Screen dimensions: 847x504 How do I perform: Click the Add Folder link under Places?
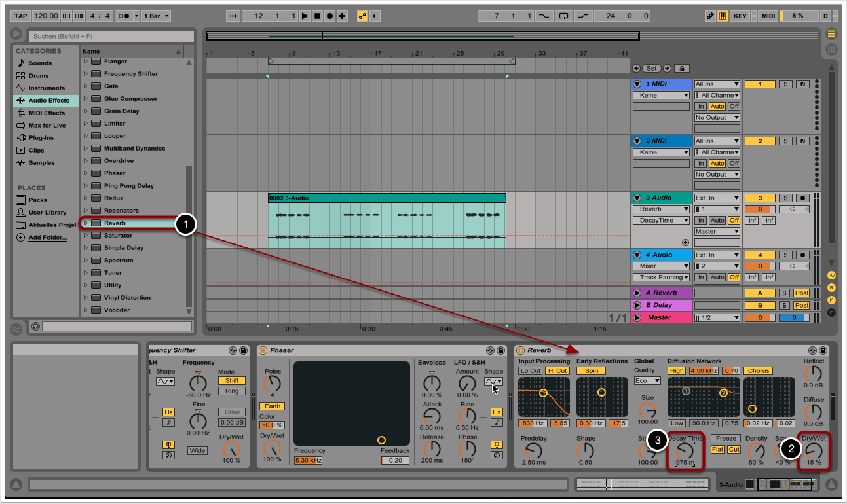pyautogui.click(x=48, y=238)
